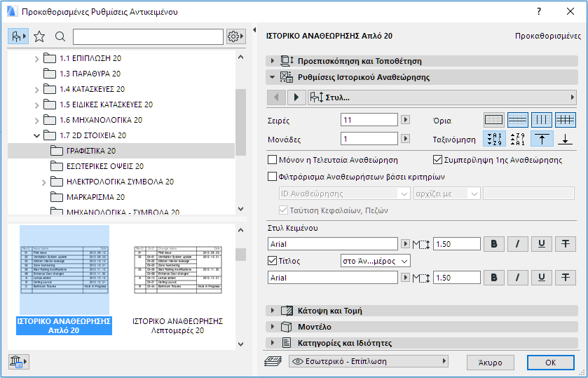Image resolution: width=588 pixels, height=378 pixels.
Task: Click the library search text field
Action: click(148, 36)
